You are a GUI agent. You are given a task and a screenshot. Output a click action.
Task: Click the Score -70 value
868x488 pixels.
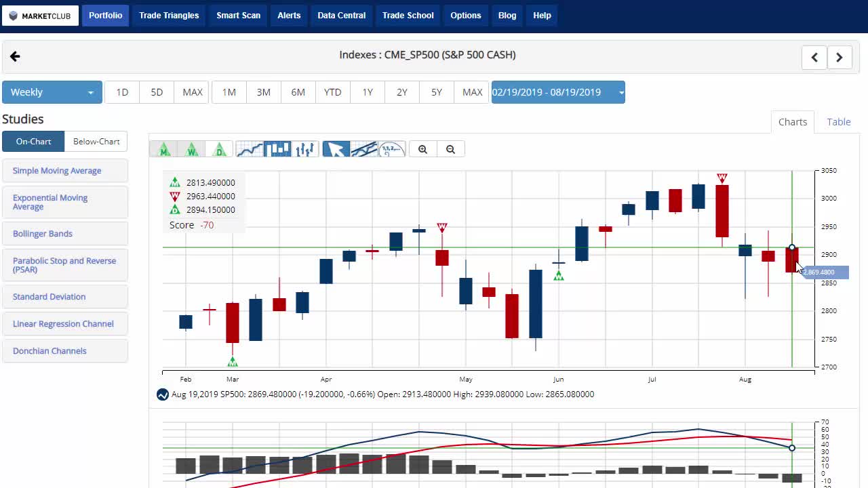click(x=207, y=225)
